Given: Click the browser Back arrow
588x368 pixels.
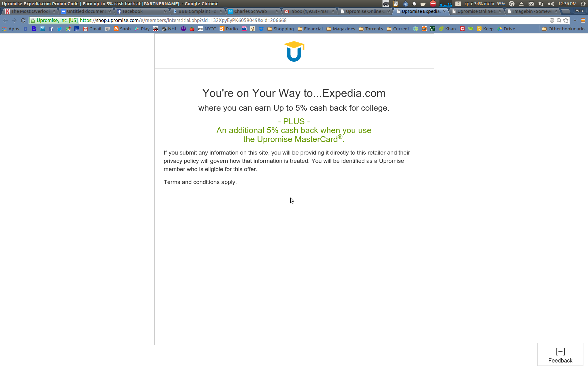Looking at the screenshot, I should point(6,21).
